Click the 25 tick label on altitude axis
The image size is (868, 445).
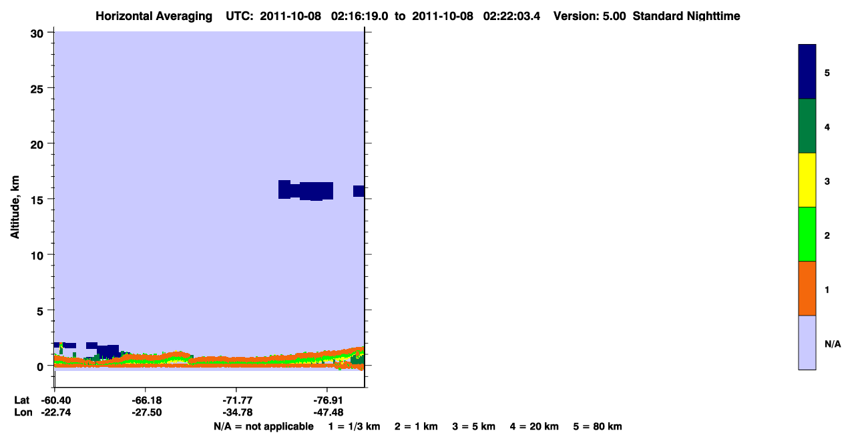(38, 88)
